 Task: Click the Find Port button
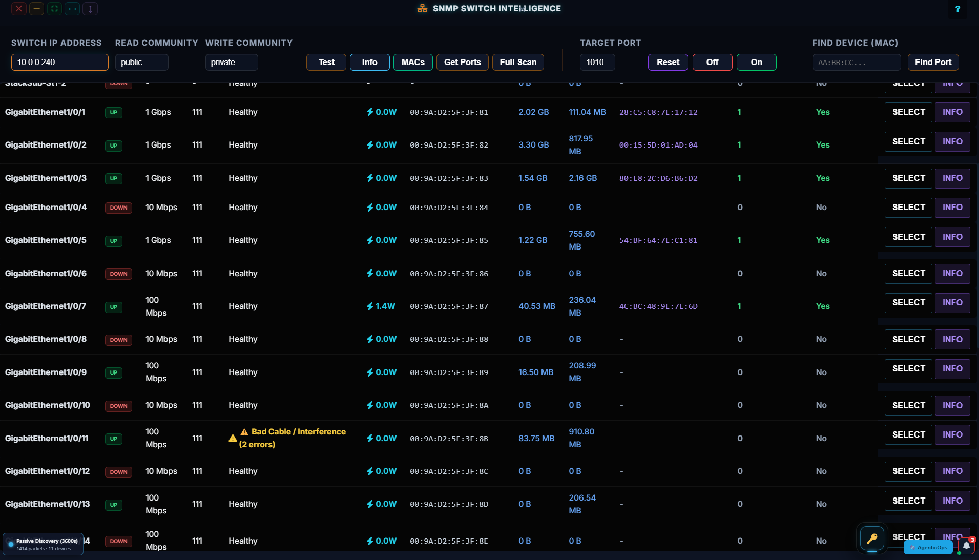coord(933,62)
